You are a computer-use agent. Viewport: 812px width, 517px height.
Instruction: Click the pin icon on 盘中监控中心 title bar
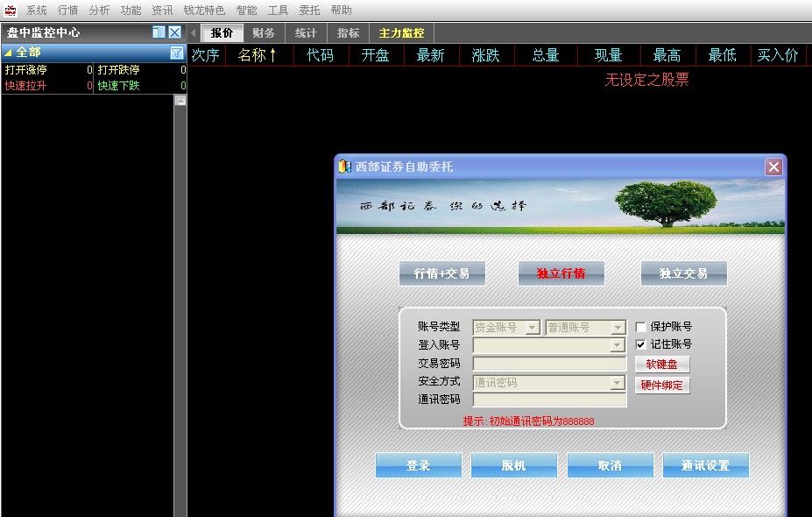[159, 32]
